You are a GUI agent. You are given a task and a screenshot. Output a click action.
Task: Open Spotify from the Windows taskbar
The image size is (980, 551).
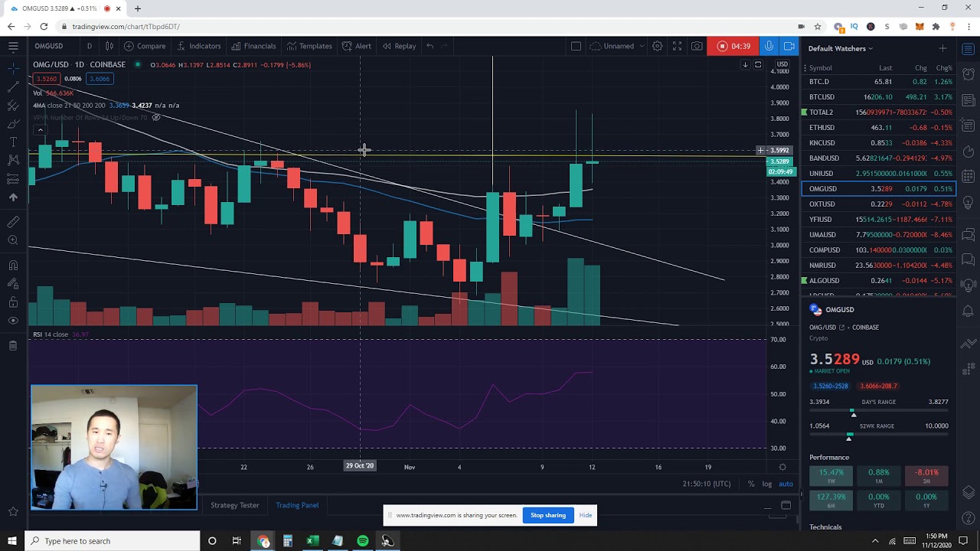click(362, 541)
